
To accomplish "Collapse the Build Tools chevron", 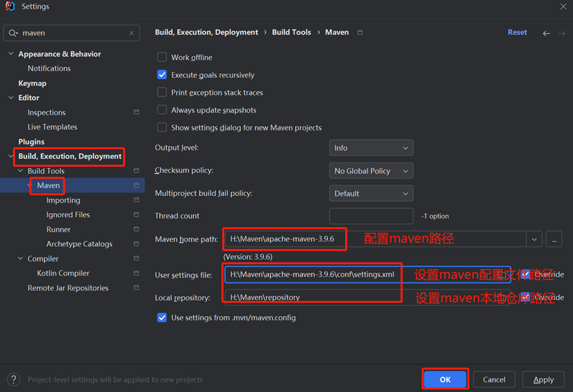I will (21, 171).
